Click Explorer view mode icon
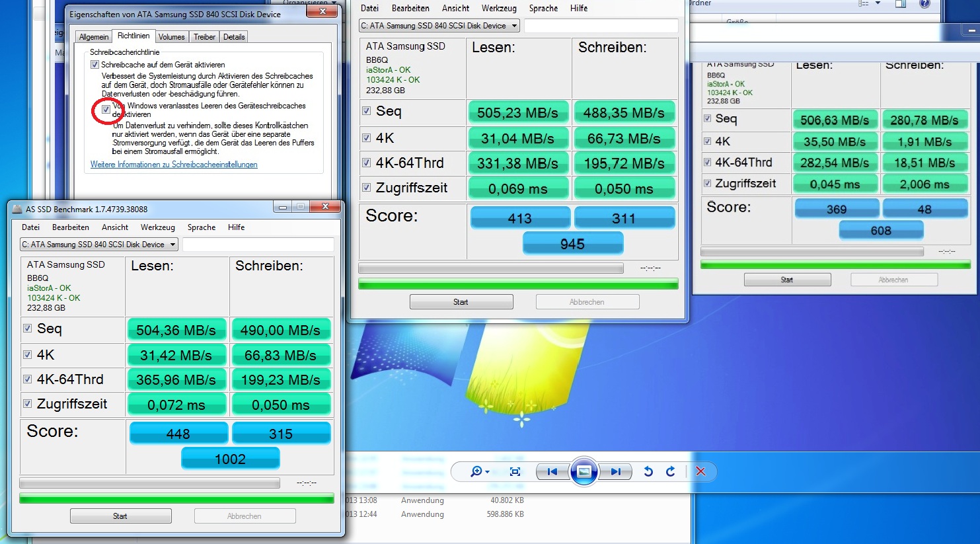Image resolution: width=980 pixels, height=544 pixels. tap(864, 4)
